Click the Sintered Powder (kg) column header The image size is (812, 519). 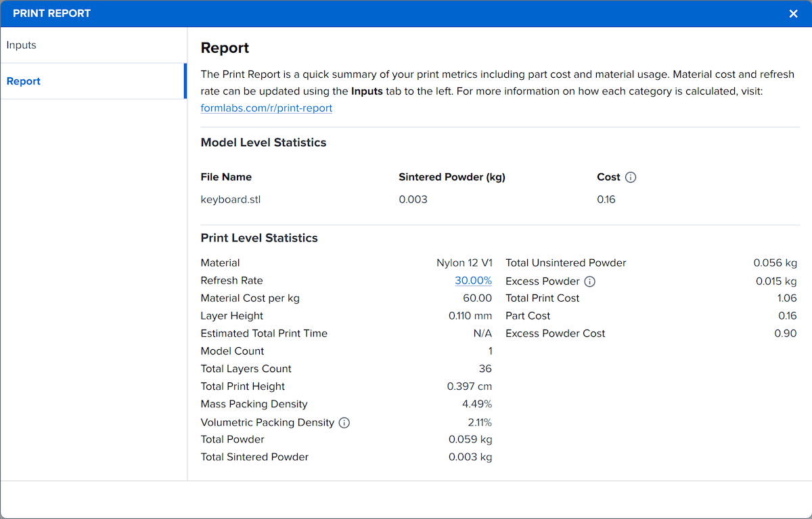coord(452,177)
